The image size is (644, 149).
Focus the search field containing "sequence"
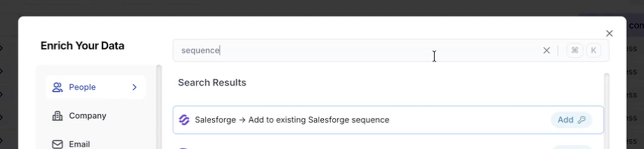[x=351, y=50]
